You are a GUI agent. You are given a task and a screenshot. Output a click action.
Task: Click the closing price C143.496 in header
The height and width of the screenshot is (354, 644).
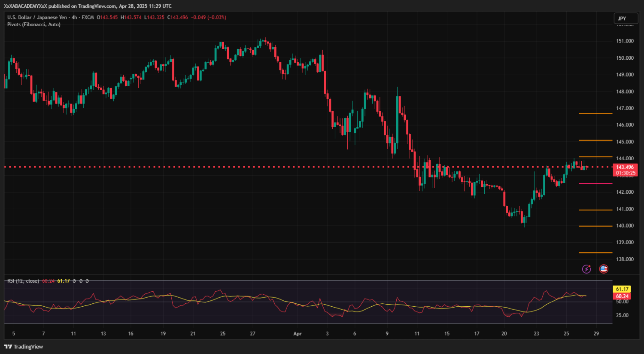point(178,18)
